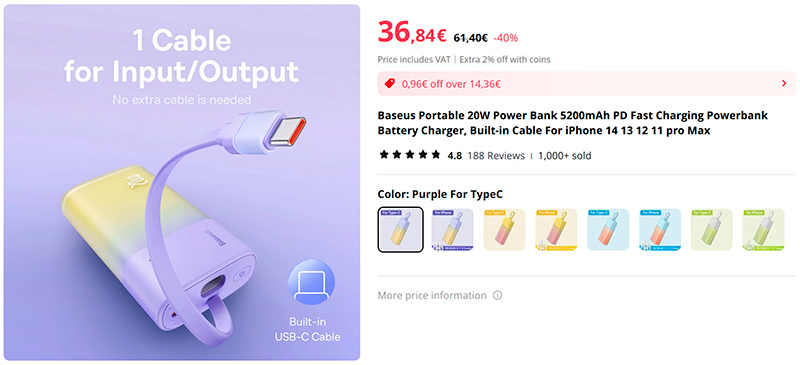The image size is (800, 365).
Task: Pick the yellow For iPhone color variant
Action: (556, 230)
